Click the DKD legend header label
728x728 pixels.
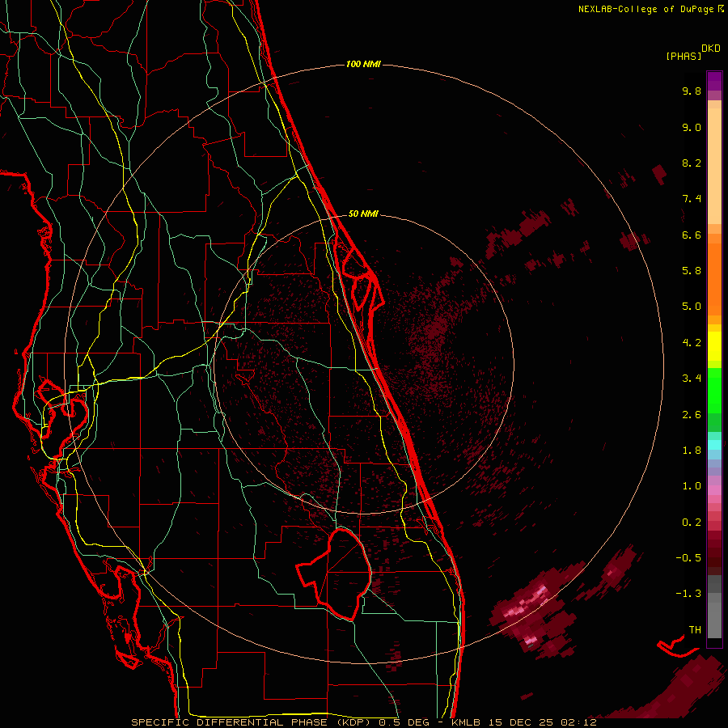pyautogui.click(x=711, y=49)
